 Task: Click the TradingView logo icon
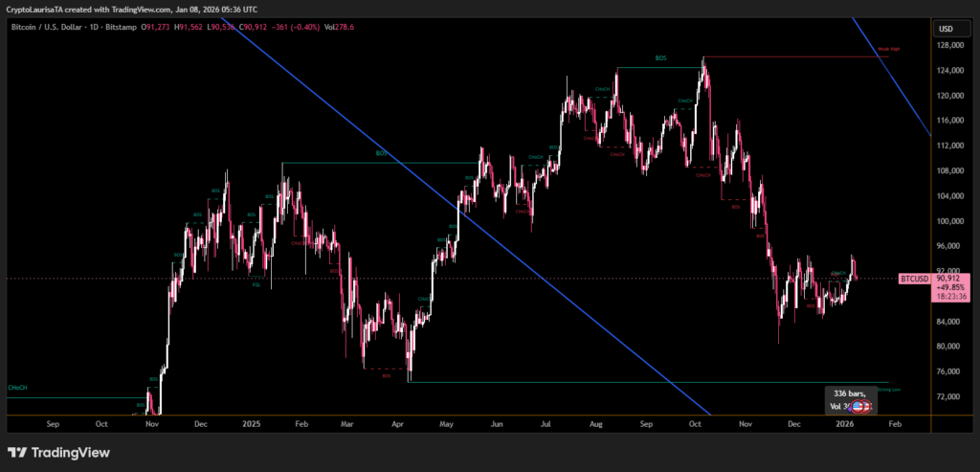[x=17, y=453]
